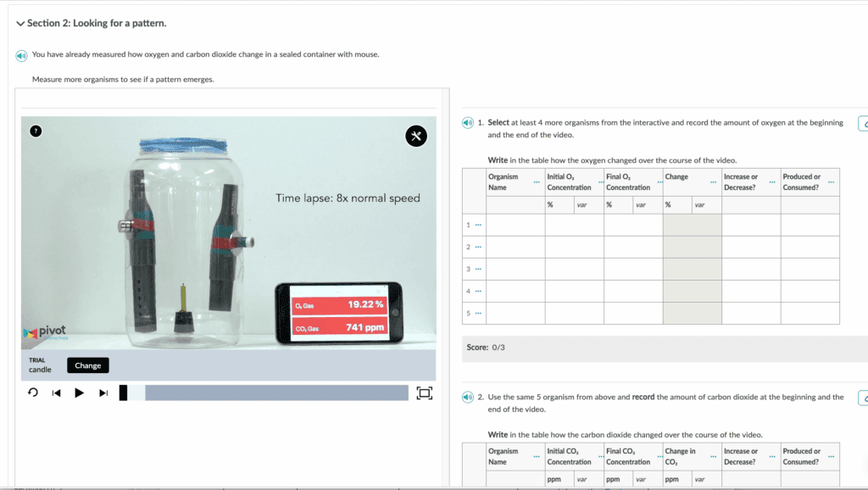Open Organism Name column options menu
Screen dimensions: 868x490
click(536, 182)
